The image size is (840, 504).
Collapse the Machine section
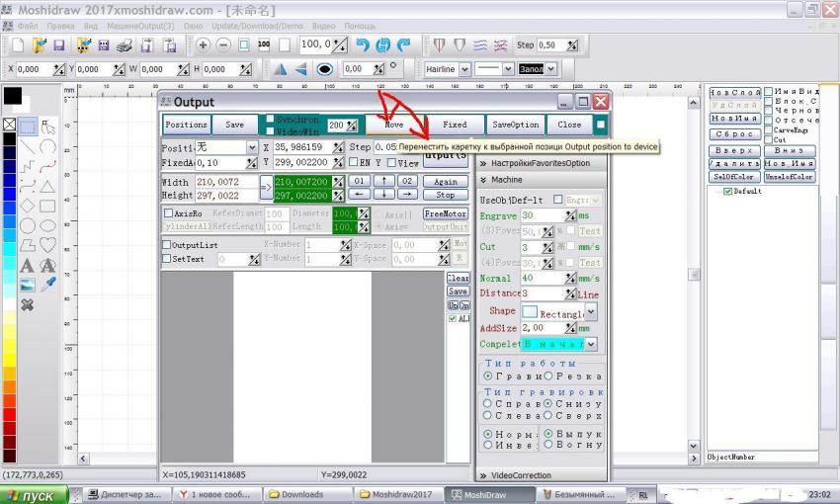tap(482, 180)
